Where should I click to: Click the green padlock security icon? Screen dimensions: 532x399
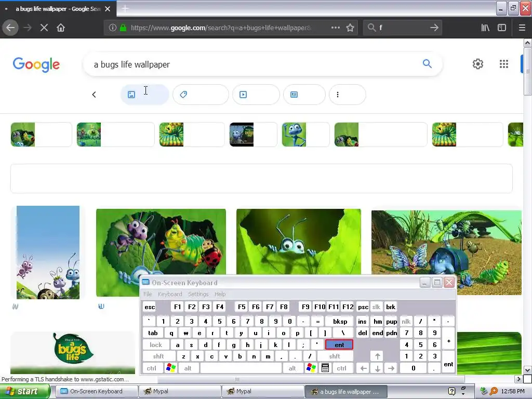click(x=123, y=28)
